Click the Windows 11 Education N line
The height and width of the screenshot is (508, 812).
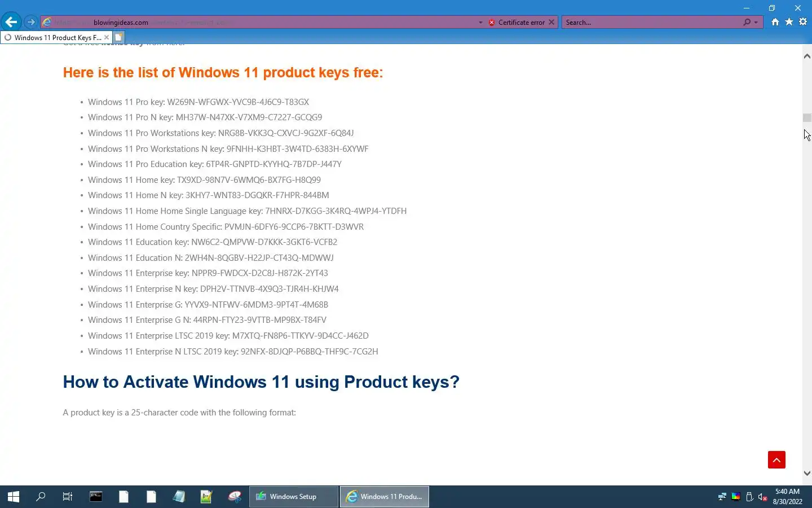click(x=211, y=258)
